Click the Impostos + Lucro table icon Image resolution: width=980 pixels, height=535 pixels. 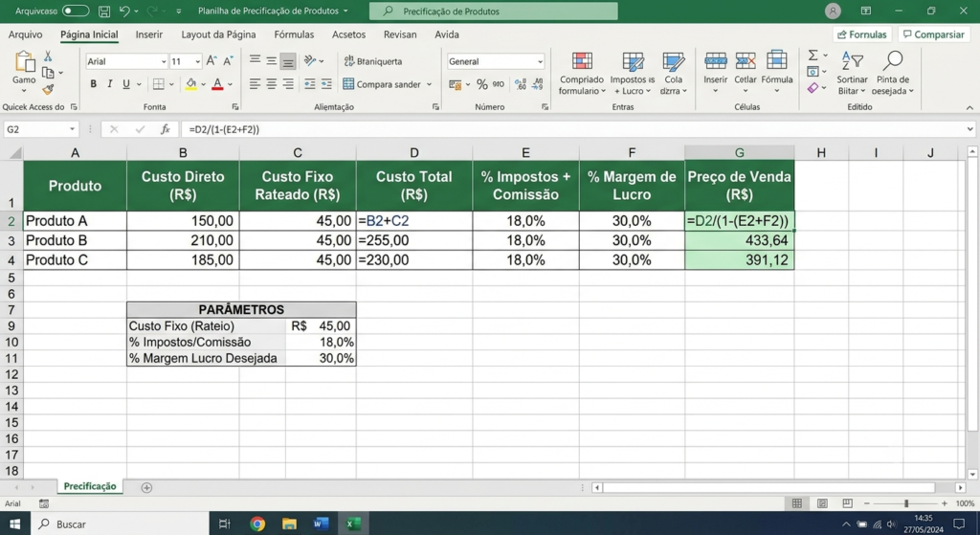633,61
